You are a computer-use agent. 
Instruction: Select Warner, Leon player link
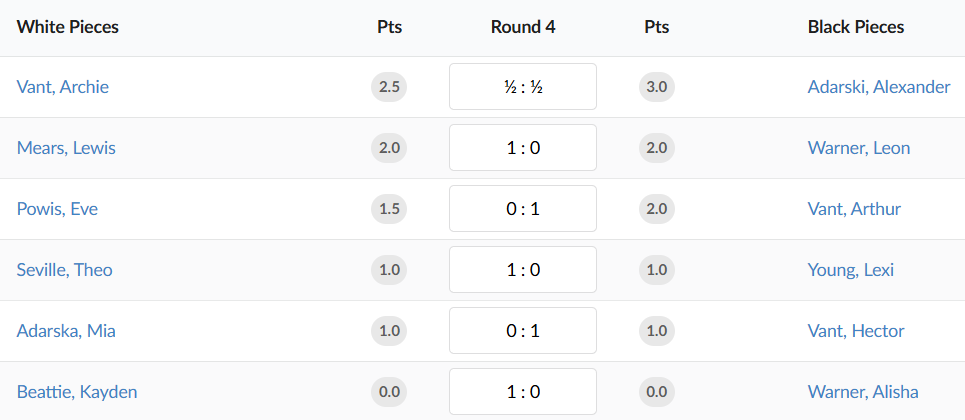[859, 148]
